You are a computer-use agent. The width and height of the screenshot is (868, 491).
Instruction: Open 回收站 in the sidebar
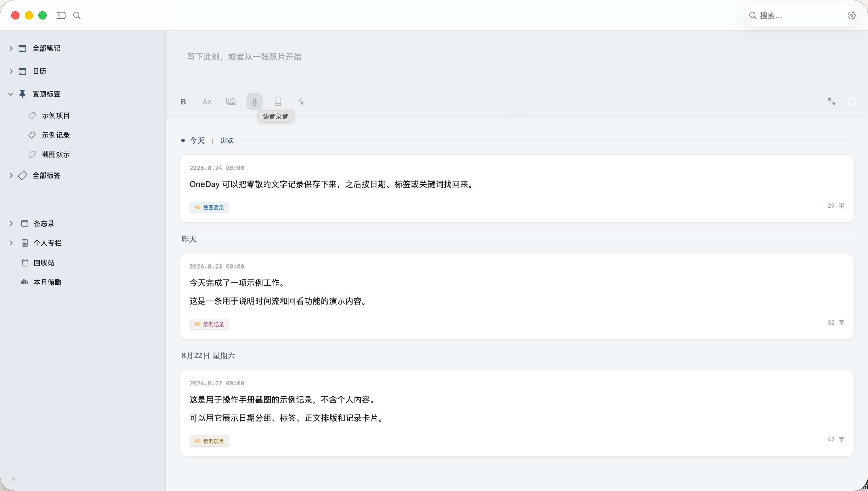coord(44,263)
